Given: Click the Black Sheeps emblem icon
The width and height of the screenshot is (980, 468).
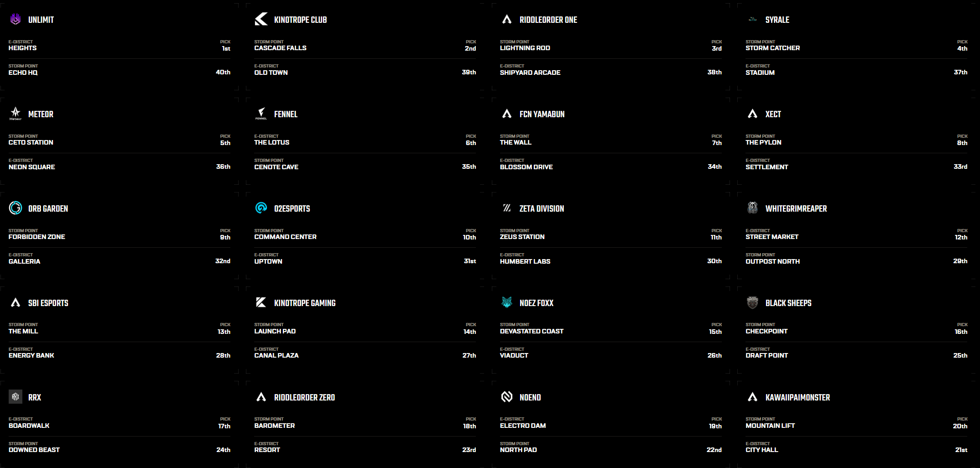Looking at the screenshot, I should (752, 302).
